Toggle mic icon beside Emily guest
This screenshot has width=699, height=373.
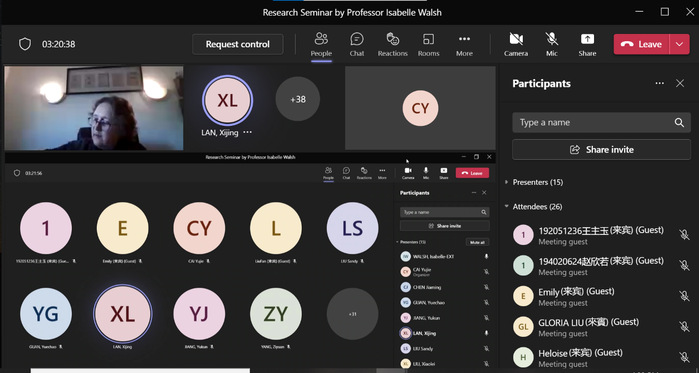point(684,296)
